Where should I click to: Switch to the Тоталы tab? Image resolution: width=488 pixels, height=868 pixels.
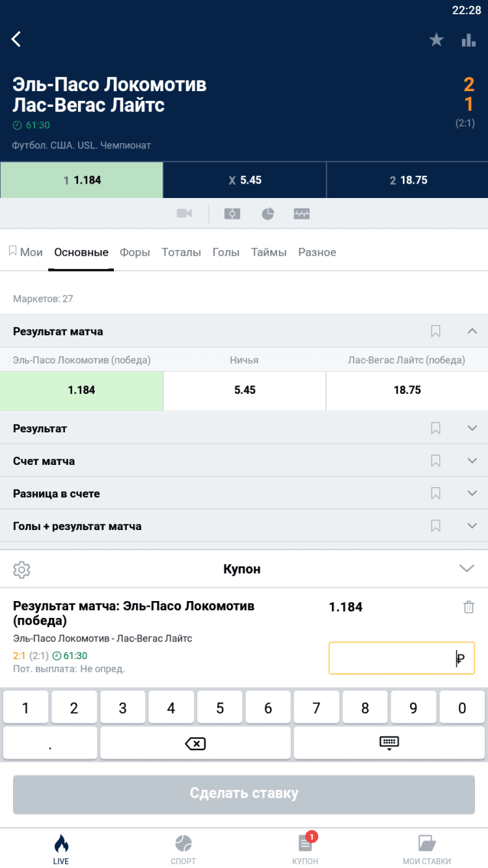point(181,252)
